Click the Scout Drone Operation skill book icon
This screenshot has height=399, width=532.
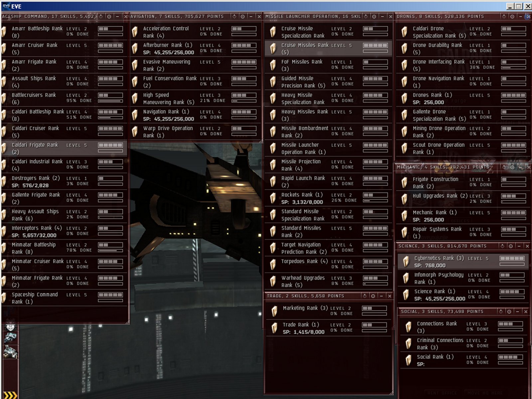[x=404, y=148]
